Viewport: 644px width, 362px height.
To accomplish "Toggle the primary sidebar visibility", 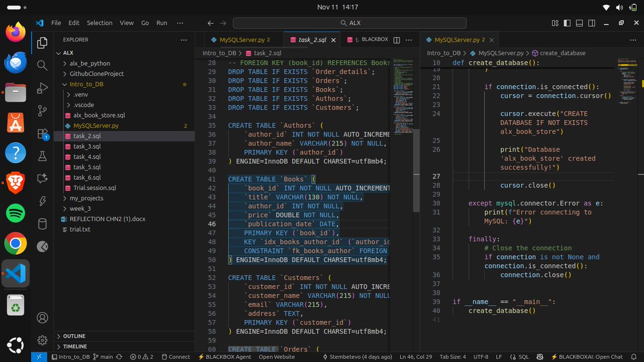I will [x=567, y=23].
